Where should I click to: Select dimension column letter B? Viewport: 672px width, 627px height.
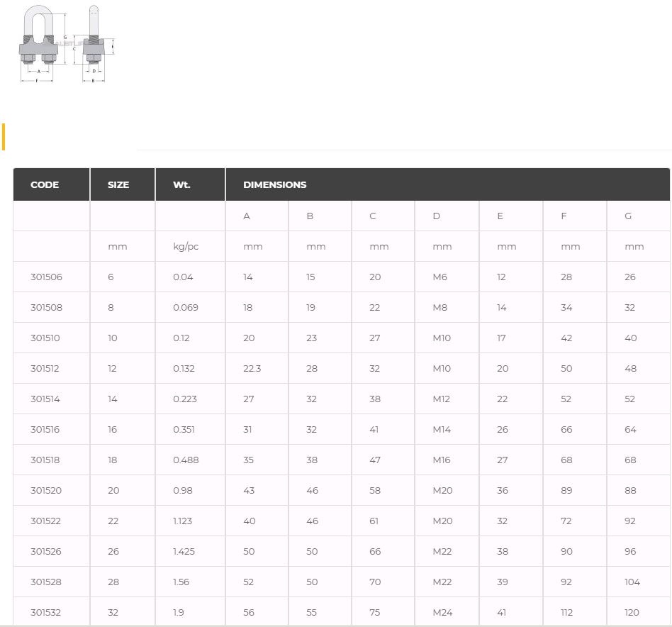pos(310,216)
